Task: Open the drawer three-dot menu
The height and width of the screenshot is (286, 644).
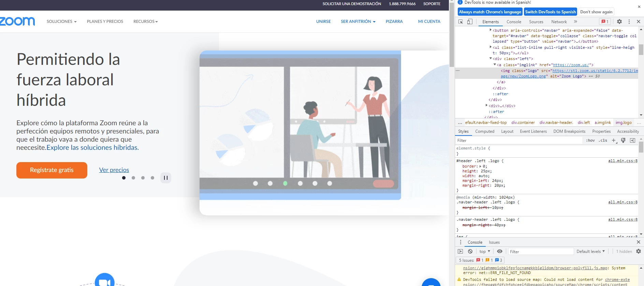Action: click(x=460, y=242)
